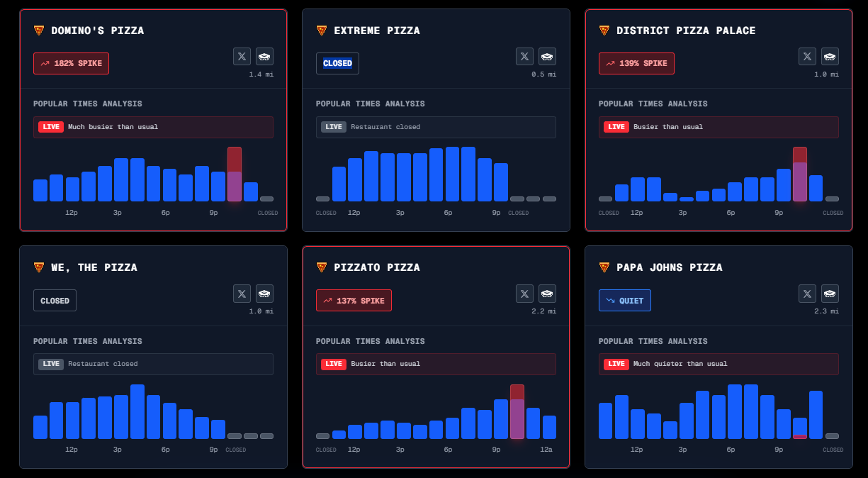
Task: Select the QUIET status badge on Papa Johns
Action: (x=624, y=301)
